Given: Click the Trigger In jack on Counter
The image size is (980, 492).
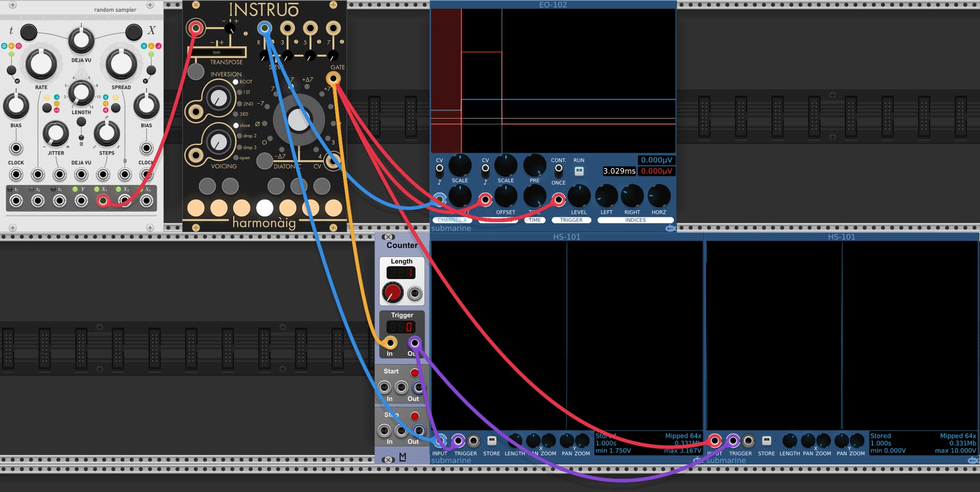Looking at the screenshot, I should pyautogui.click(x=390, y=342).
